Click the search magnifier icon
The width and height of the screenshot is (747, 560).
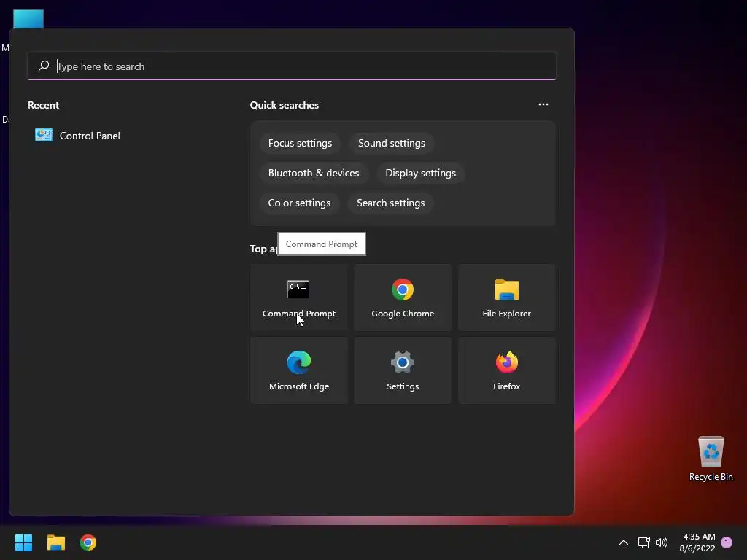tap(44, 66)
